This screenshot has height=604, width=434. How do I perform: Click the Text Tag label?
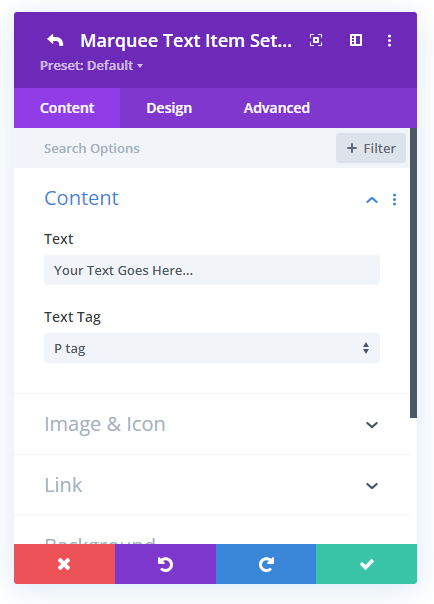72,317
